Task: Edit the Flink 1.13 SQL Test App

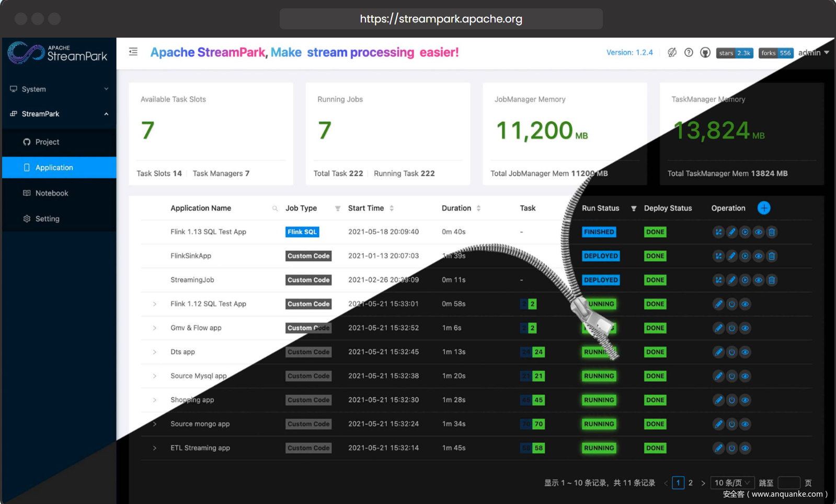Action: (x=732, y=232)
